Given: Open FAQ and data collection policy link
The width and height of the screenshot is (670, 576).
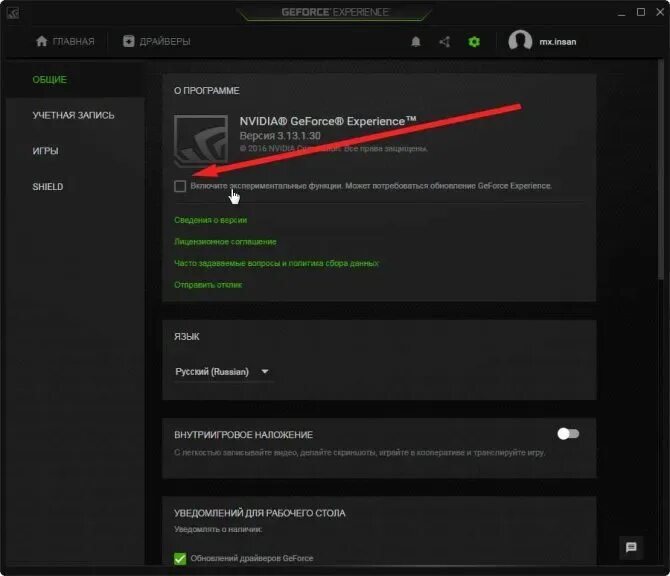Looking at the screenshot, I should 276,263.
